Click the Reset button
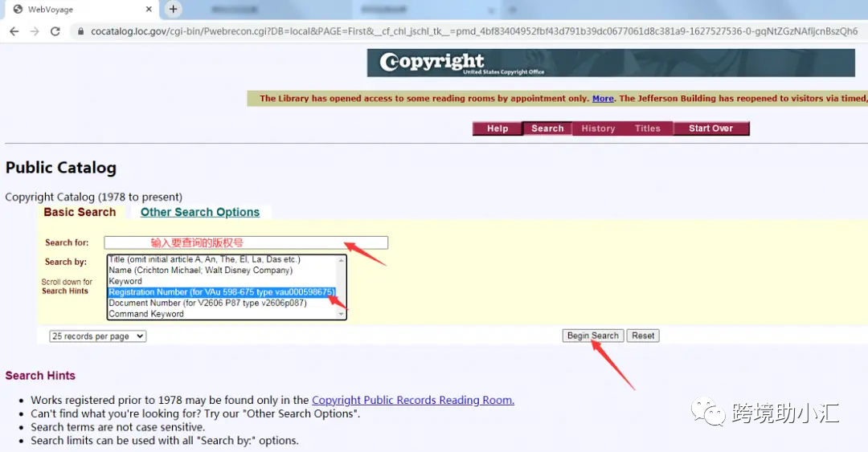This screenshot has height=452, width=868. tap(643, 336)
